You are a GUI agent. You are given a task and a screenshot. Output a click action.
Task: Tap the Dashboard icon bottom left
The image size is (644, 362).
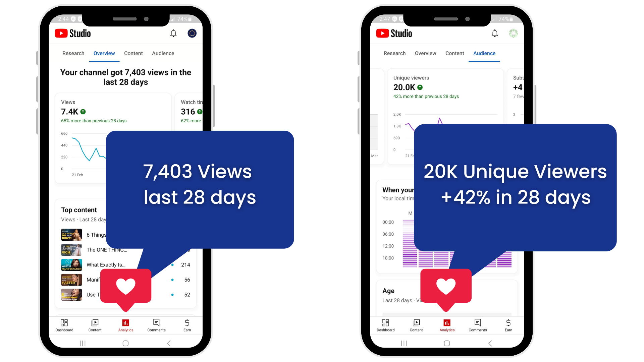[x=64, y=325]
